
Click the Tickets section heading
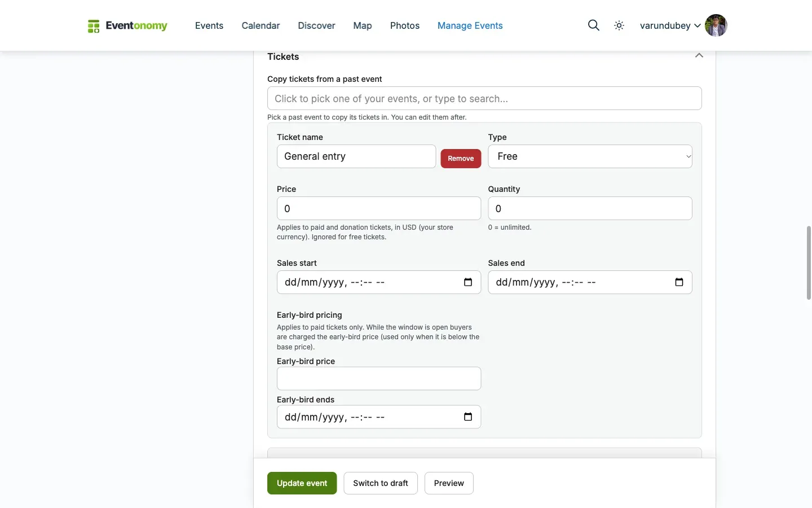tap(283, 56)
